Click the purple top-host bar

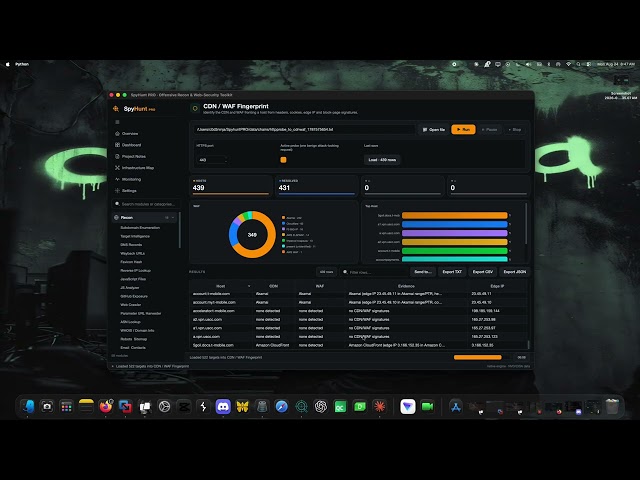[455, 233]
